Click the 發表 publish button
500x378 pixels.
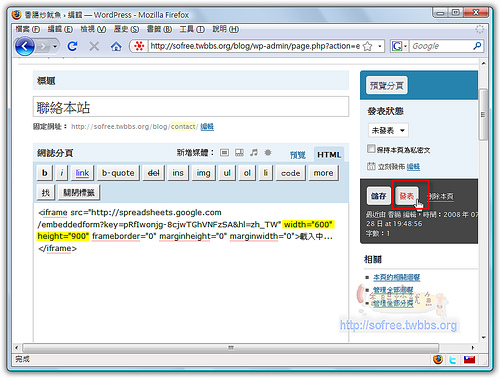pyautogui.click(x=407, y=196)
